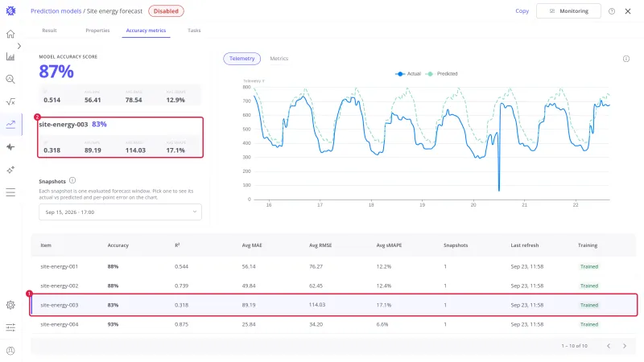Open the magnifier search sidebar icon
The image size is (644, 362).
(x=10, y=79)
